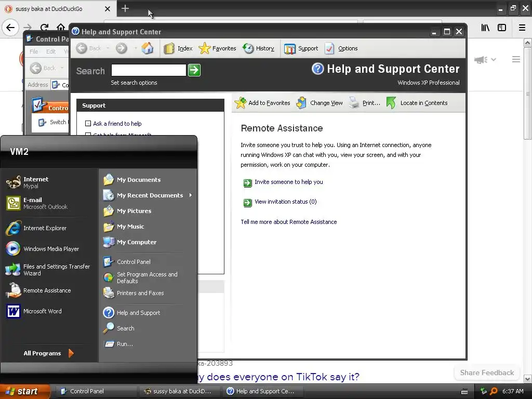Expand All Programs in Start menu

click(x=48, y=353)
